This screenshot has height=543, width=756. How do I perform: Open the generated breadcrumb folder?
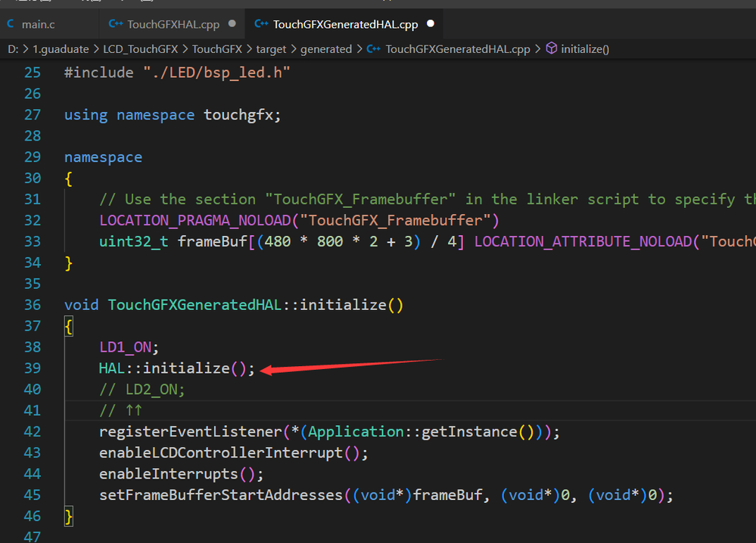point(326,49)
